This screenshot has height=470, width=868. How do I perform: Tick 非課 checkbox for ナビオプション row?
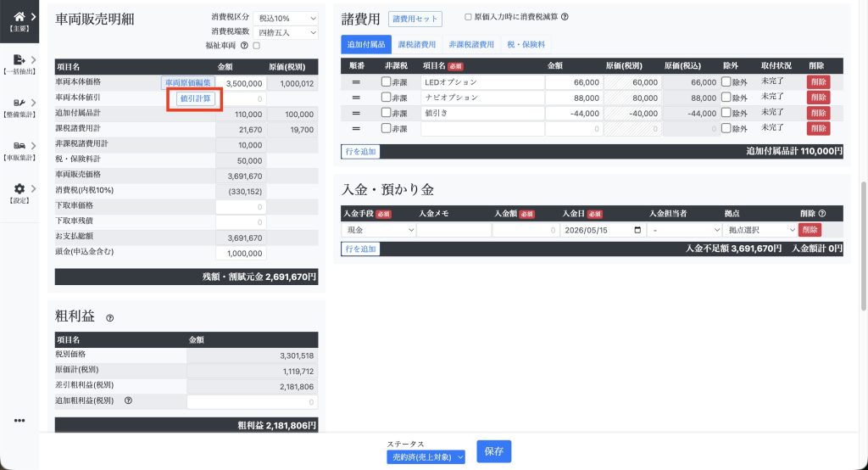386,97
